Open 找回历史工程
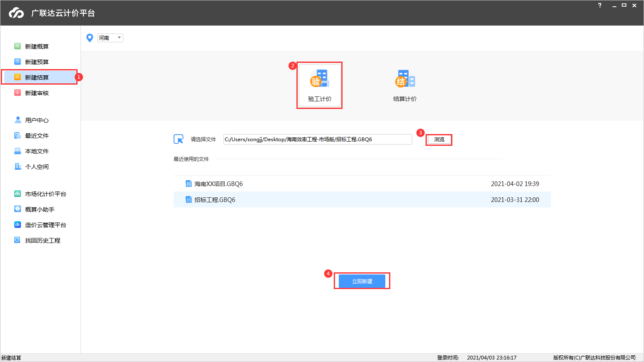This screenshot has width=644, height=362. pos(43,240)
